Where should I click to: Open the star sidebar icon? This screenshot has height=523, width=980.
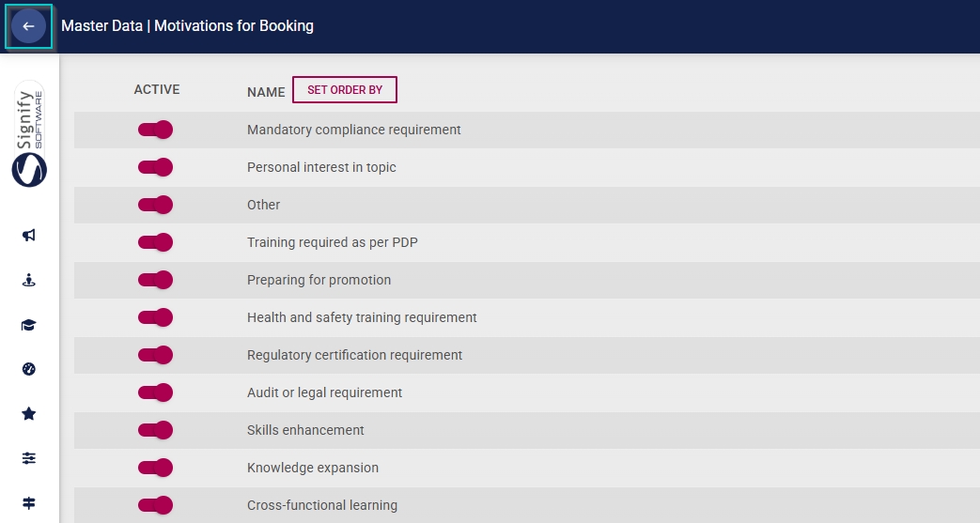[x=29, y=414]
